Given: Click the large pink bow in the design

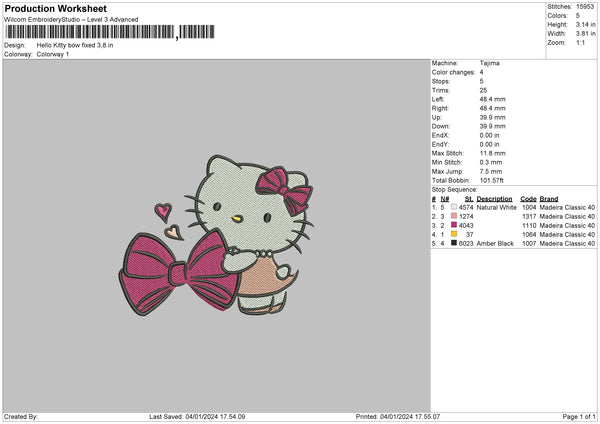Looking at the screenshot, I should (x=181, y=271).
